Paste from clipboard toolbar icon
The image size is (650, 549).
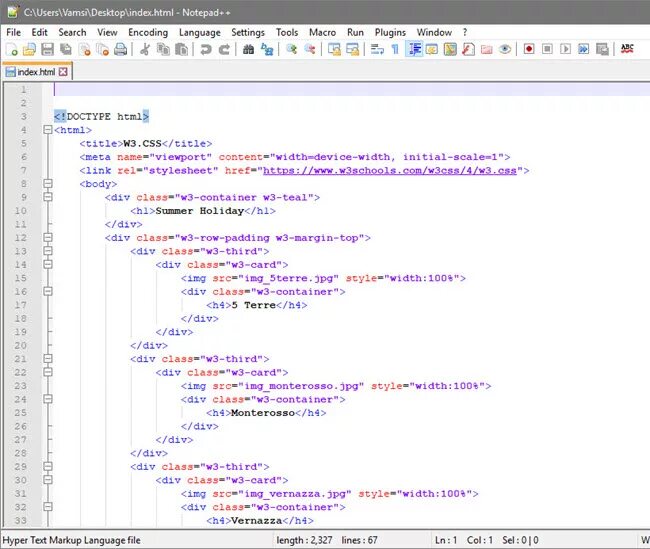[181, 49]
